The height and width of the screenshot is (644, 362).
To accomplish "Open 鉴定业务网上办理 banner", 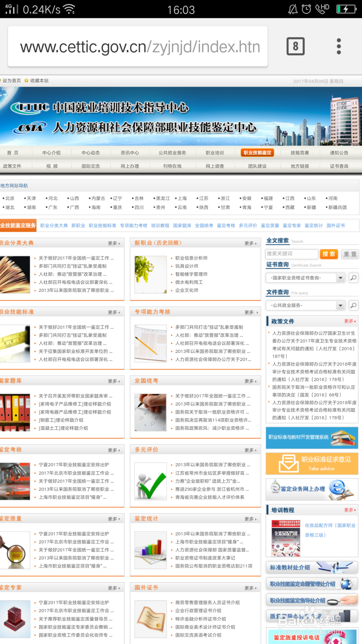I will coord(312,489).
